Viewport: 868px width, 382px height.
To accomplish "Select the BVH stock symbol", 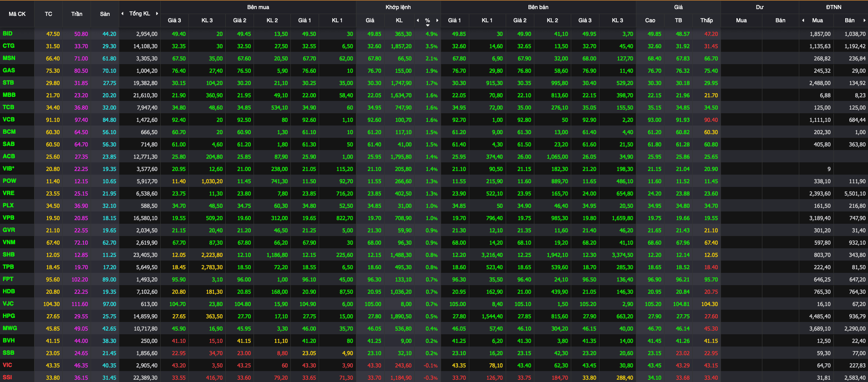I will [x=9, y=341].
